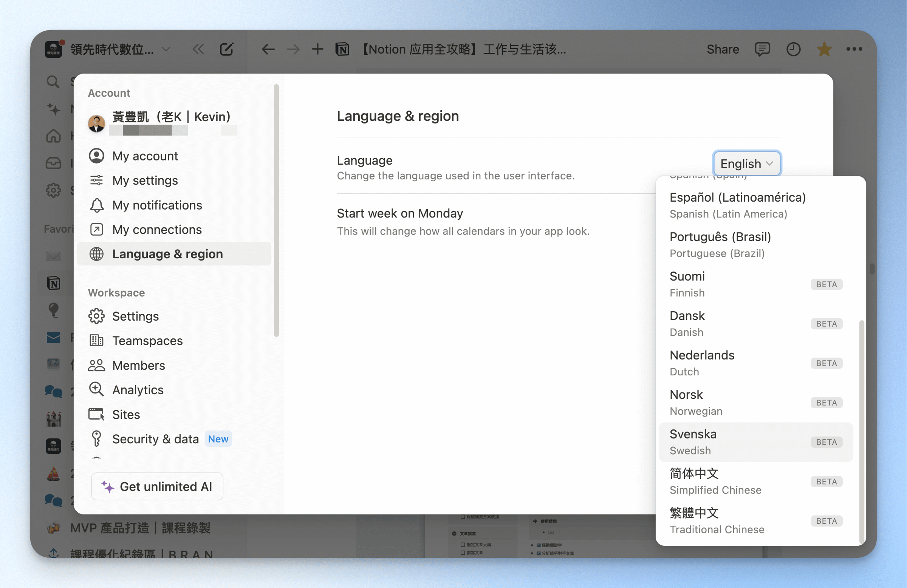Click workspace logo icon at top left
The height and width of the screenshot is (588, 907).
coord(53,49)
